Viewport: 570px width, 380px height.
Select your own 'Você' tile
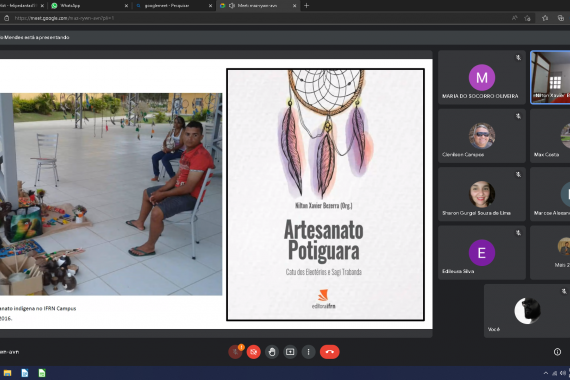point(527,311)
